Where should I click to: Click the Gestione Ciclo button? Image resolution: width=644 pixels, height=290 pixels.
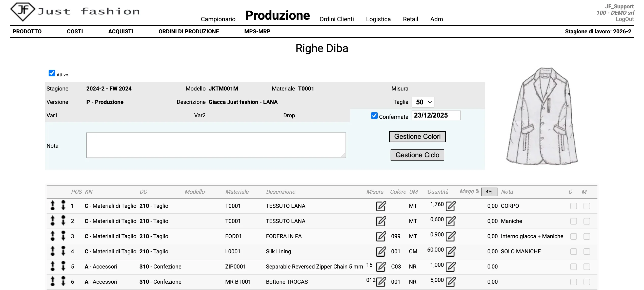tap(417, 155)
